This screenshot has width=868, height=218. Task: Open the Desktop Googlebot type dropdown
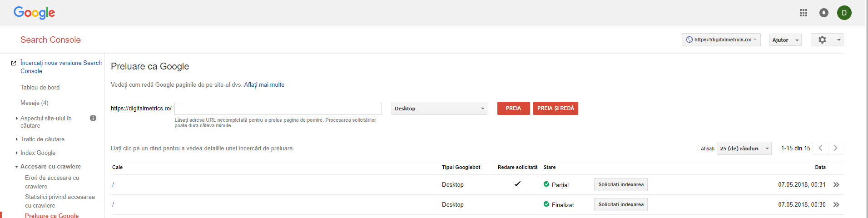click(x=439, y=109)
